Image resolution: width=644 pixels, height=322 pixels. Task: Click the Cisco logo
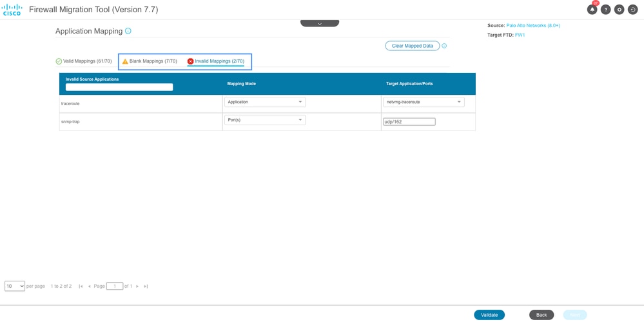(12, 10)
